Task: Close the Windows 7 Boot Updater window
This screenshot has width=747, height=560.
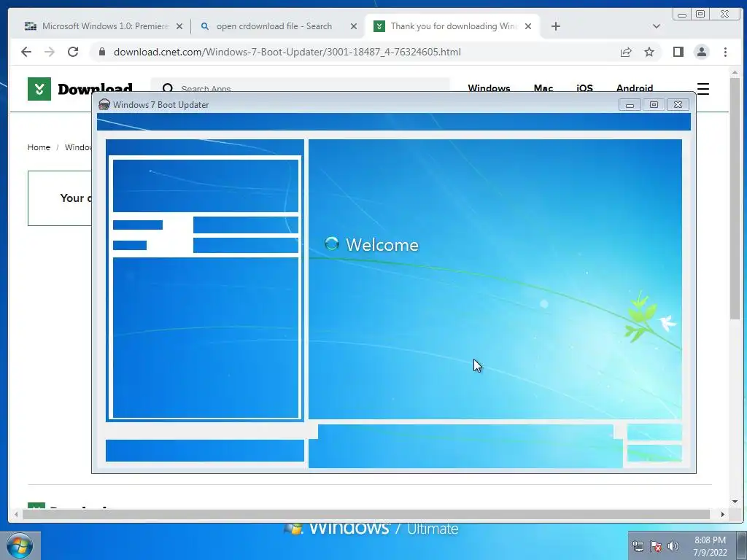Action: [678, 105]
